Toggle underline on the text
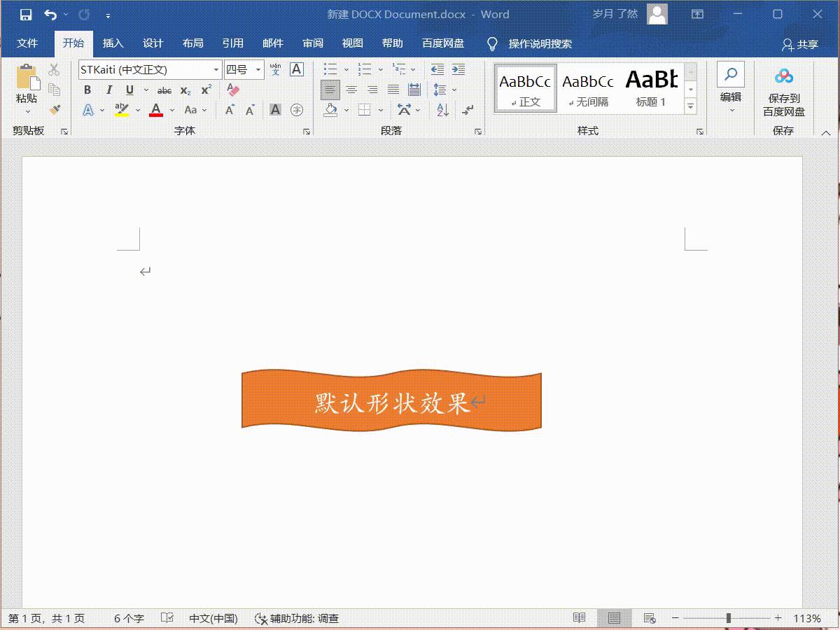The height and width of the screenshot is (630, 840). [x=131, y=90]
